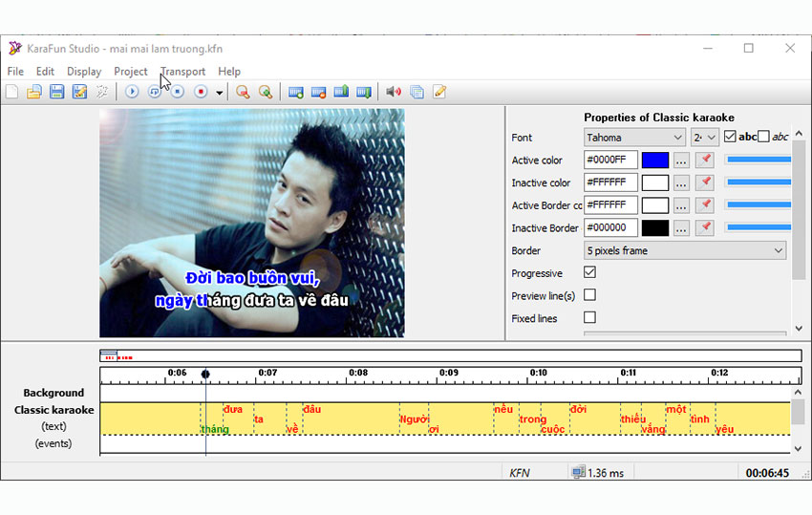Viewport: 812px width, 515px height.
Task: Click the red speaker audio icon
Action: tap(393, 92)
